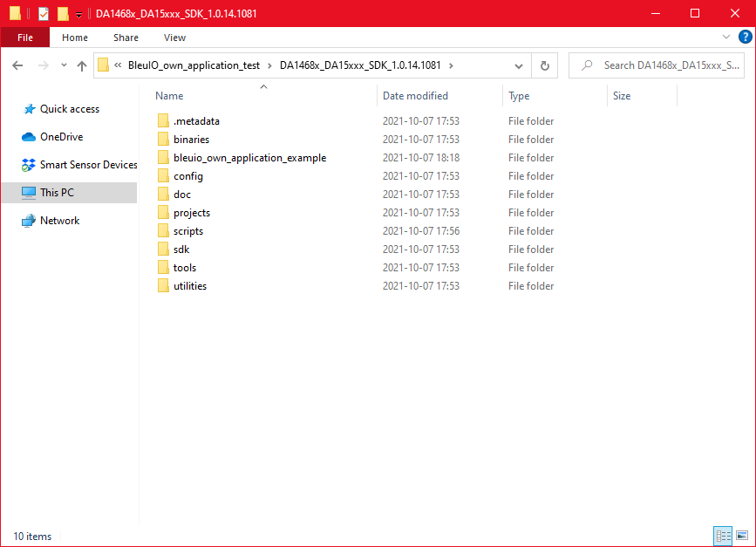Open Explorer Help question mark
The height and width of the screenshot is (547, 756).
(745, 38)
